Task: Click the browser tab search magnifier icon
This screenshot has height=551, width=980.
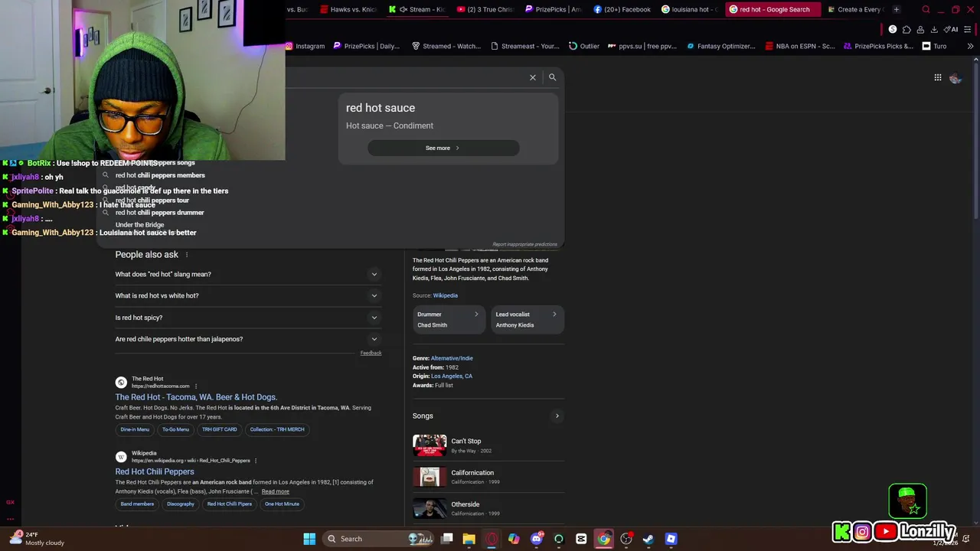Action: pos(926,9)
